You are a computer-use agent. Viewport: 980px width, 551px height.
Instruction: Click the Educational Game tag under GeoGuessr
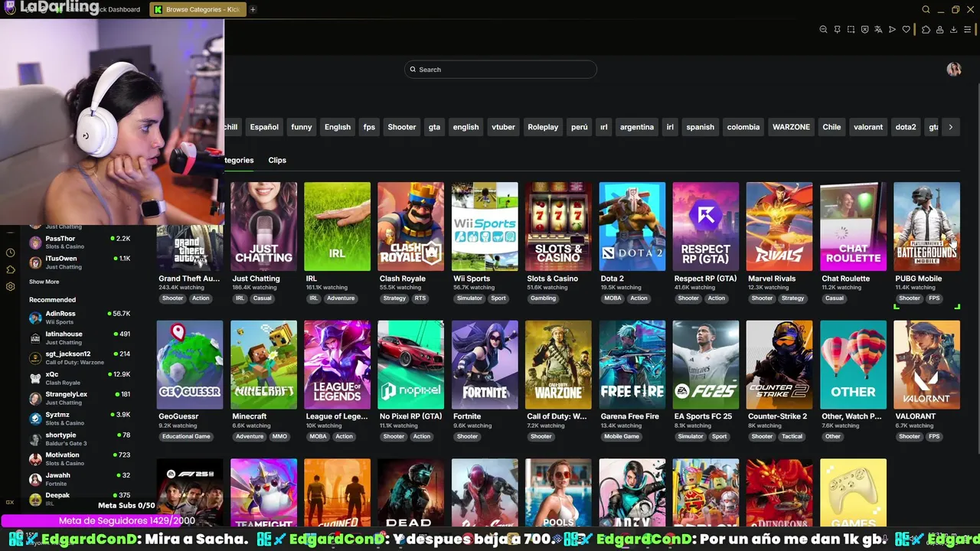[185, 437]
